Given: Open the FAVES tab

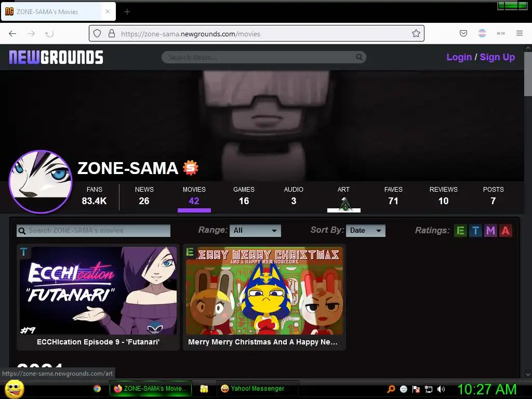Looking at the screenshot, I should tap(393, 196).
